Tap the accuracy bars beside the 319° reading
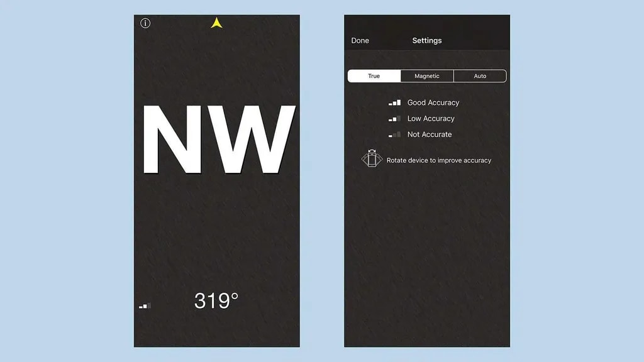This screenshot has width=644, height=362. point(145,306)
